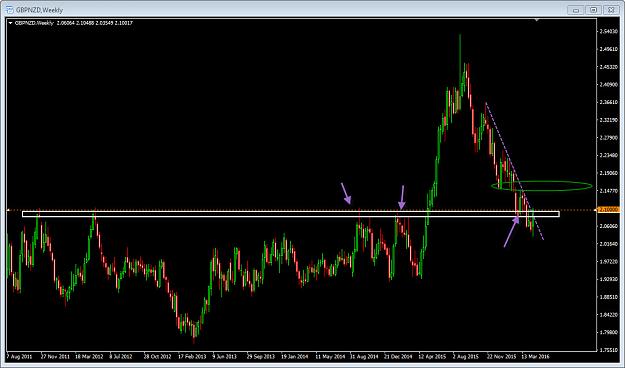Click the 2.49610 price axis label
The height and width of the screenshot is (368, 625).
(608, 49)
